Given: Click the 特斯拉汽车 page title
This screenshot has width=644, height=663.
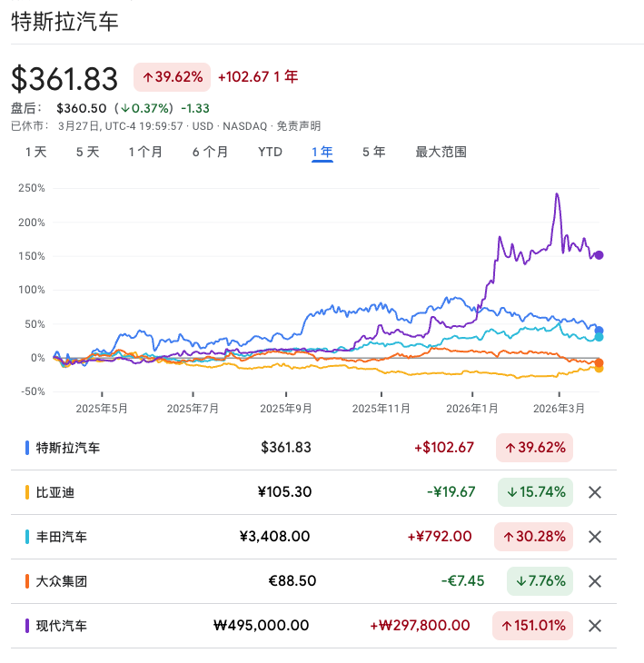Looking at the screenshot, I should coord(64,22).
